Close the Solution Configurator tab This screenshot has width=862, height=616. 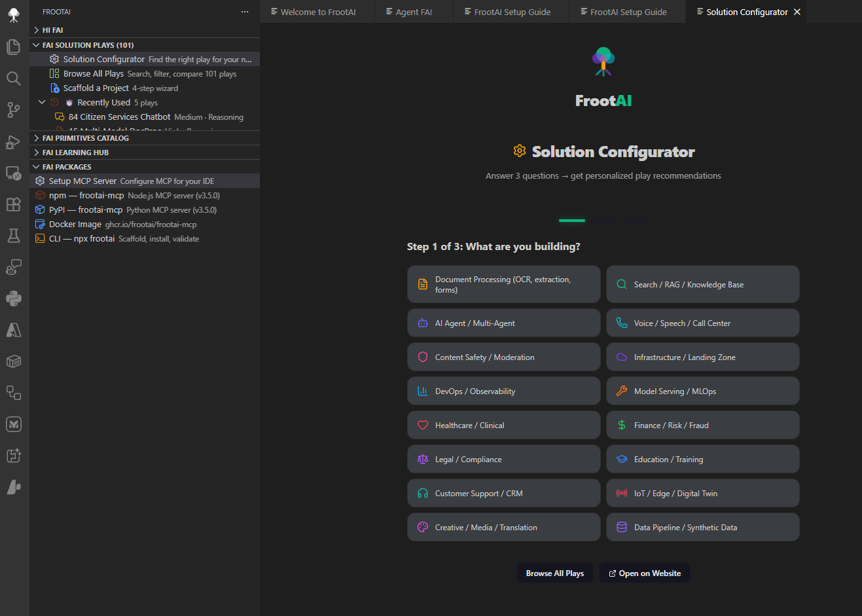point(797,12)
